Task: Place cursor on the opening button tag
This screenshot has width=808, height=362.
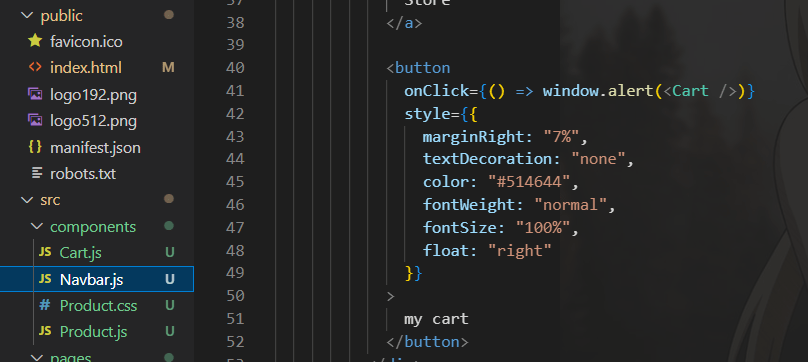Action: coord(418,68)
